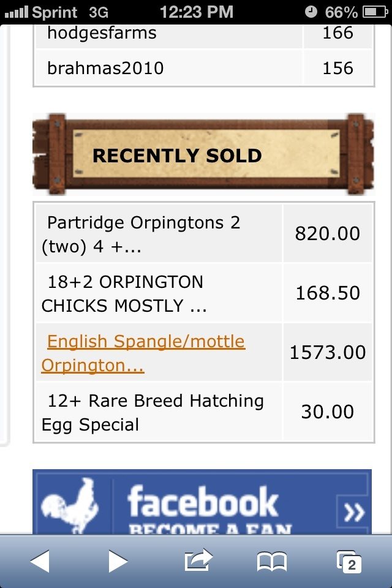Tap the 820.00 sold price cell
This screenshot has width=392, height=588.
328,234
